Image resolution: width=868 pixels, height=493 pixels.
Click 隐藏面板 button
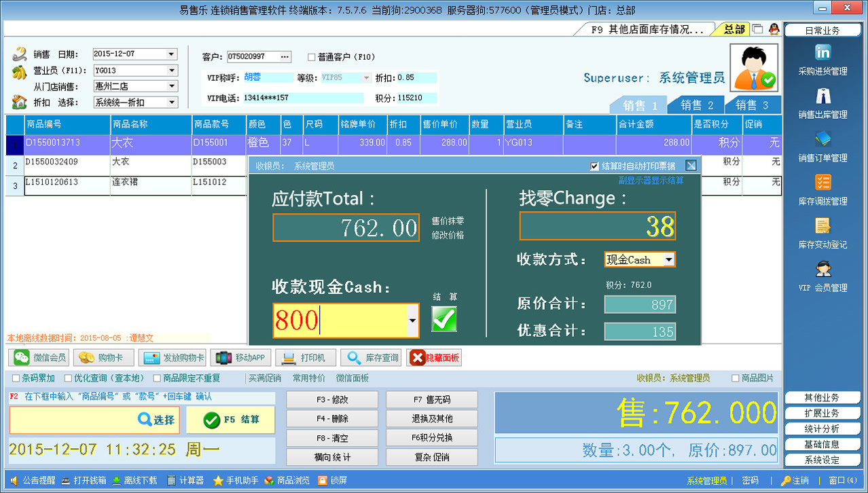point(434,357)
